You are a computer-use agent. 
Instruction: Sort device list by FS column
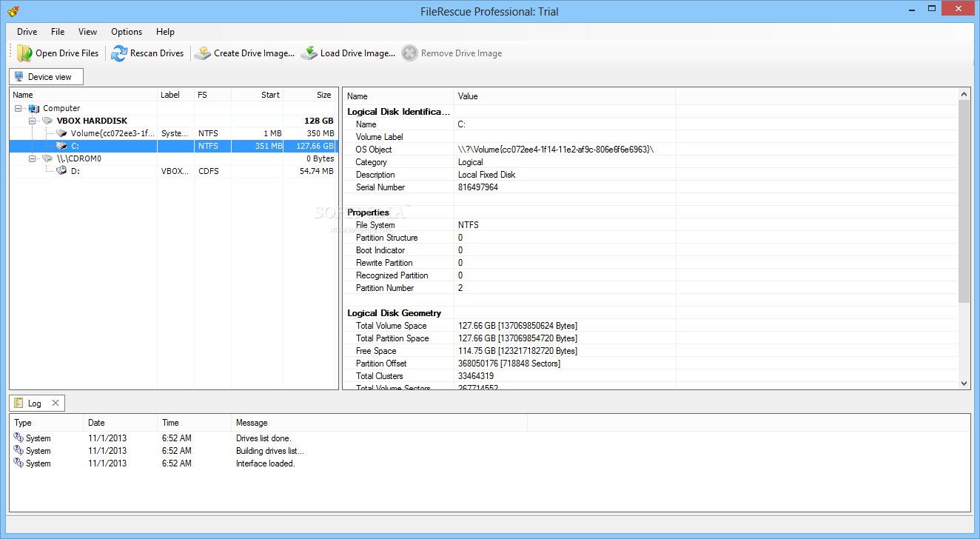click(x=213, y=95)
